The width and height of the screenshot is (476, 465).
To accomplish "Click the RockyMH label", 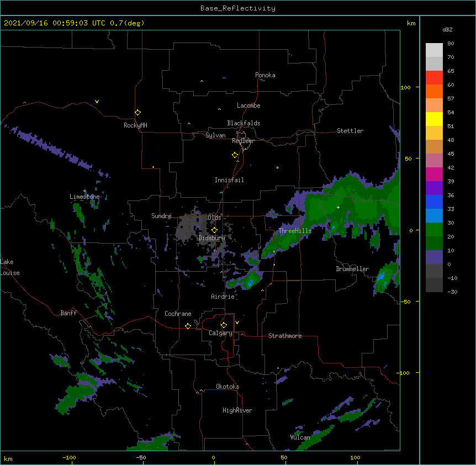I will (135, 125).
